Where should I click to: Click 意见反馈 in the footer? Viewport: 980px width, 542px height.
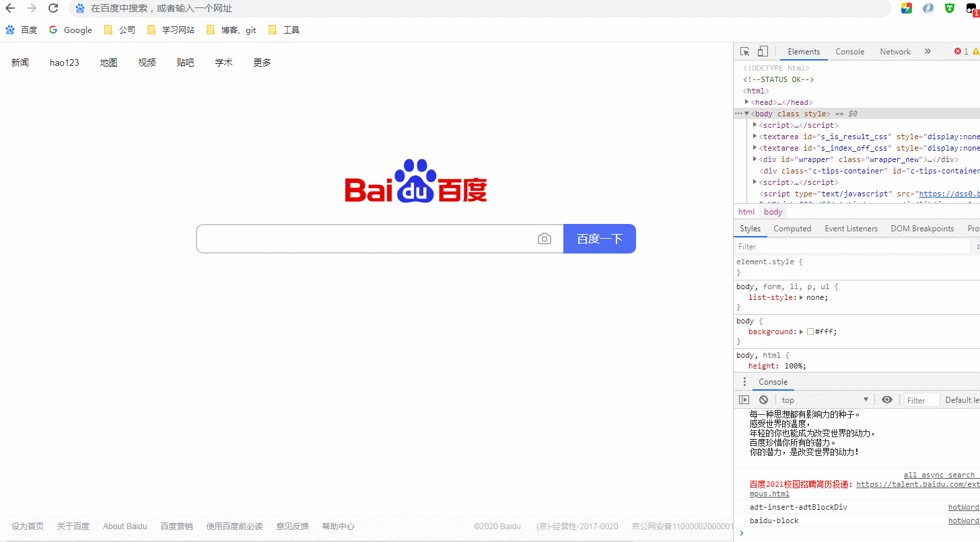tap(292, 527)
